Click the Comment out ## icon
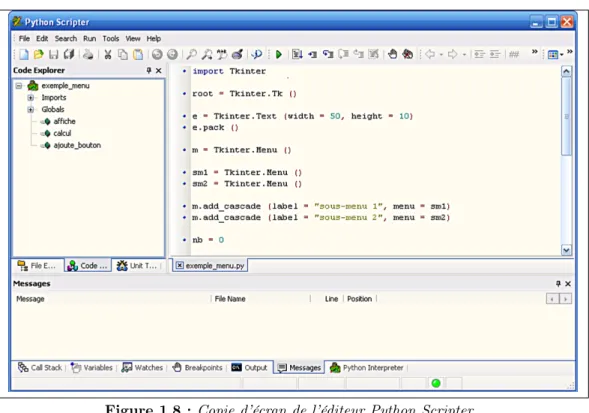Viewport: 589px width, 413px height. coord(514,55)
